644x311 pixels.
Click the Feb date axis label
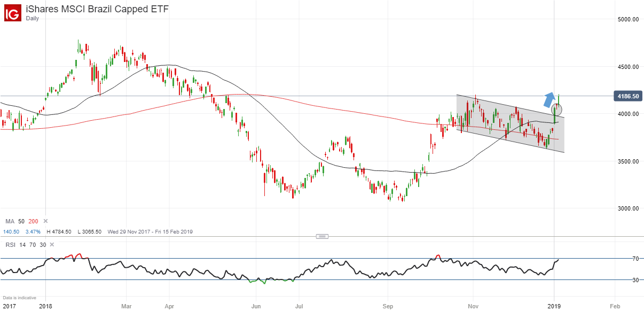pos(614,307)
